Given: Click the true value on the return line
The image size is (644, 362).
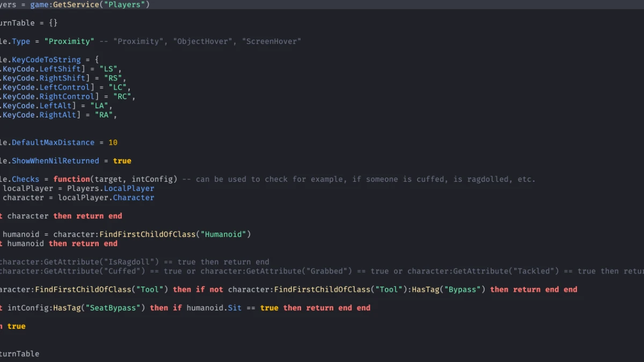Looking at the screenshot, I should coord(17,326).
